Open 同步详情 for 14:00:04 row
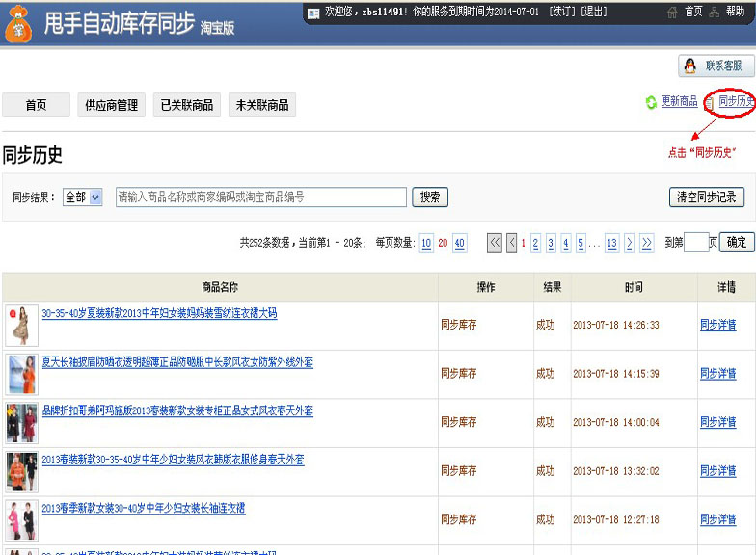 [x=717, y=422]
